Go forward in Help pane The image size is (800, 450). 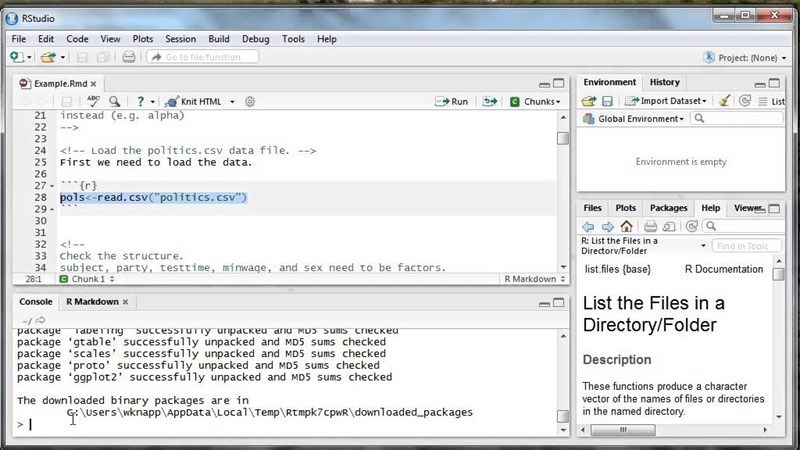608,226
